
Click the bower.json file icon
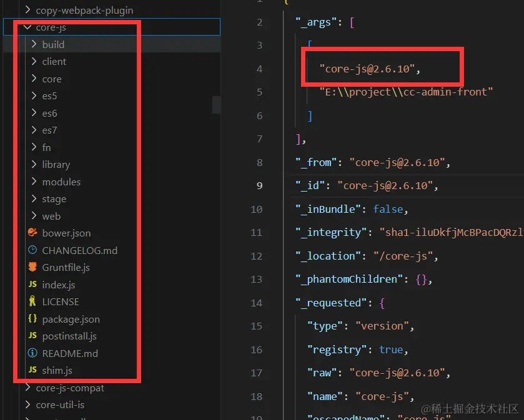pos(32,232)
